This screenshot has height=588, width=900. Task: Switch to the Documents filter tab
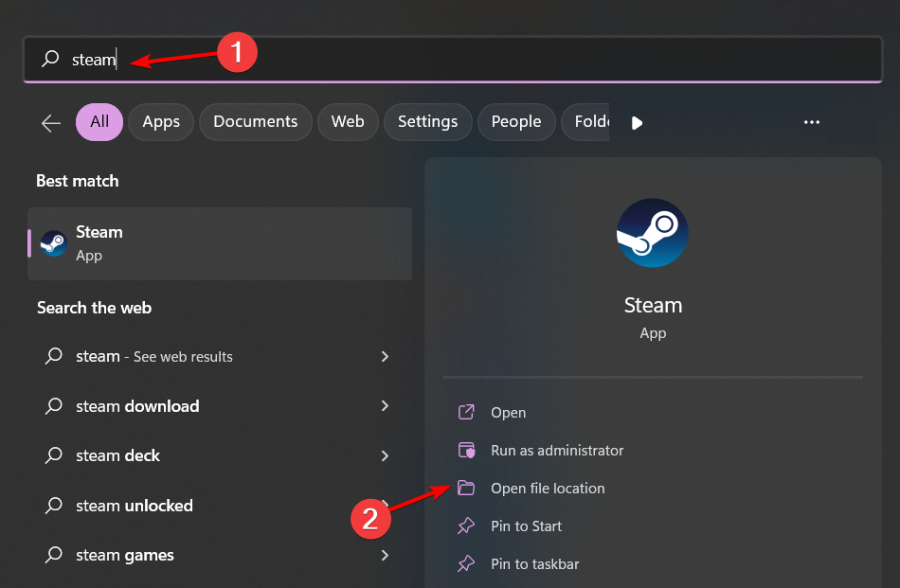256,121
